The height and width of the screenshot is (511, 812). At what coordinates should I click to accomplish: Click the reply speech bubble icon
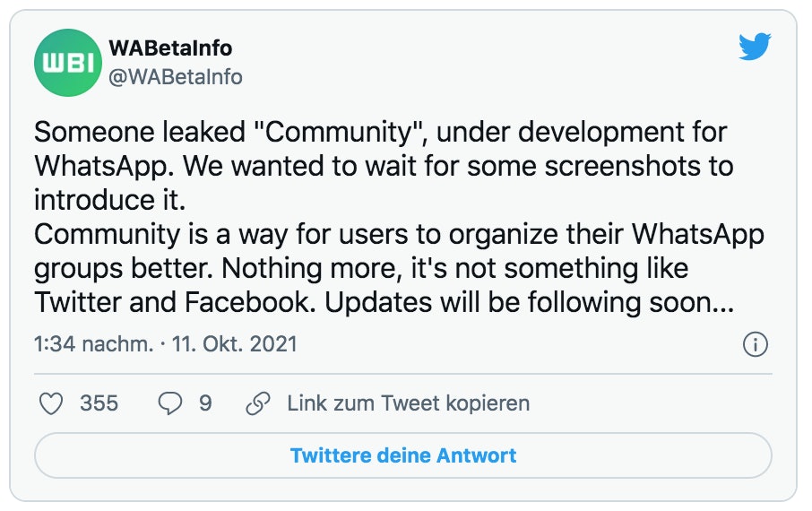[169, 403]
